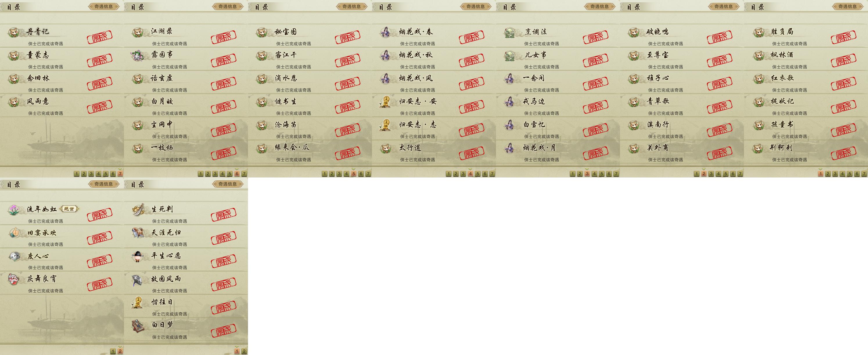Select the golden statue icon of 惜往日
The height and width of the screenshot is (355, 868).
(137, 302)
